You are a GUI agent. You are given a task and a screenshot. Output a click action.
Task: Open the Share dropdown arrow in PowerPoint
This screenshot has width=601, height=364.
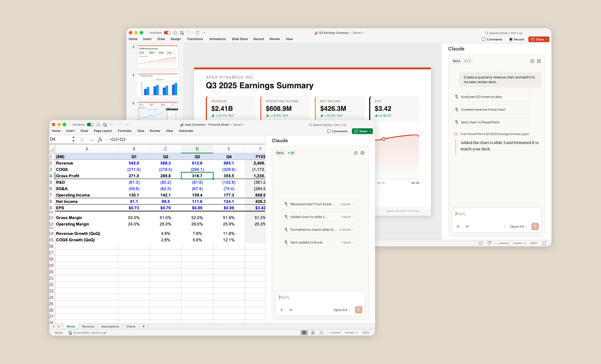[x=547, y=39]
